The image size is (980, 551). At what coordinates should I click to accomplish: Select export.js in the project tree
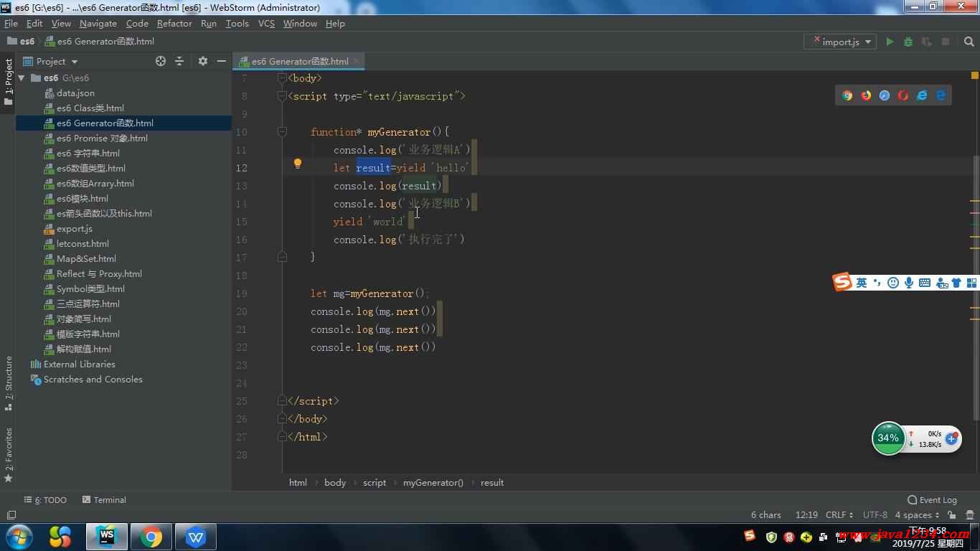tap(74, 229)
